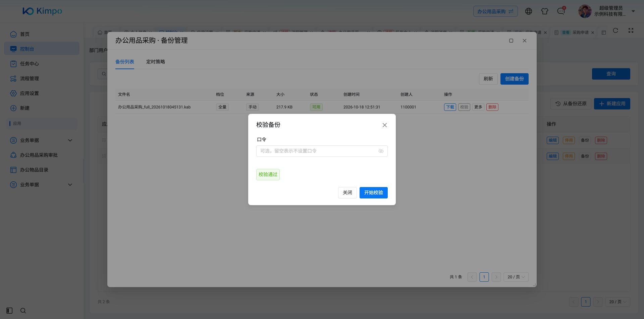Screen dimensions: 644x319
Task: Open 20 / 页 dropdown in backup dialog
Action: pos(516,277)
